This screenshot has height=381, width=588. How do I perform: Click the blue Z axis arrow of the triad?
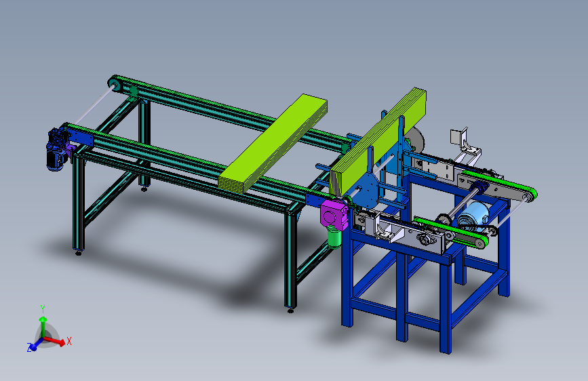point(37,344)
